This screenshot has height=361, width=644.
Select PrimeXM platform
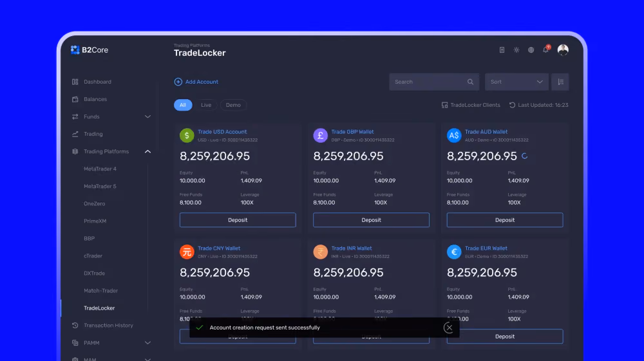[95, 221]
